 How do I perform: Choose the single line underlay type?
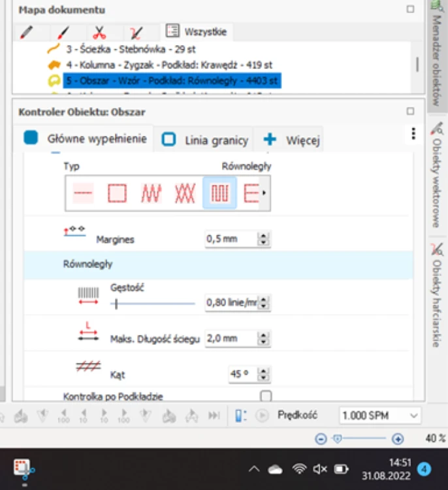[x=83, y=193]
